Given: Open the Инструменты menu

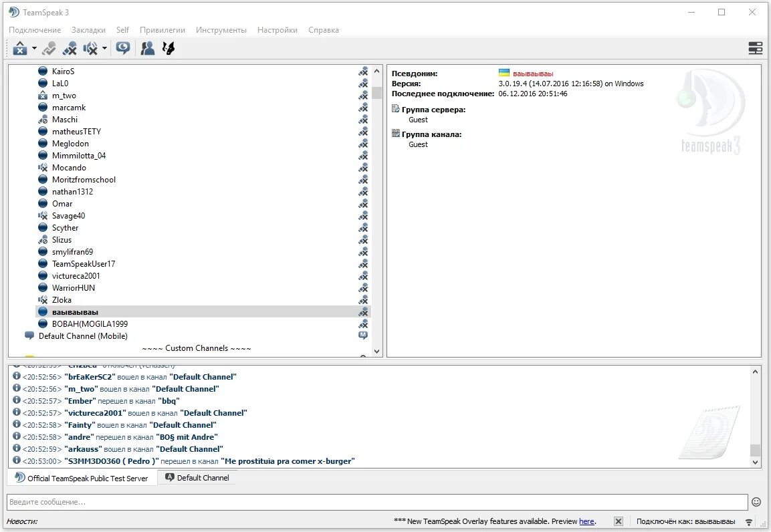Looking at the screenshot, I should pos(221,30).
